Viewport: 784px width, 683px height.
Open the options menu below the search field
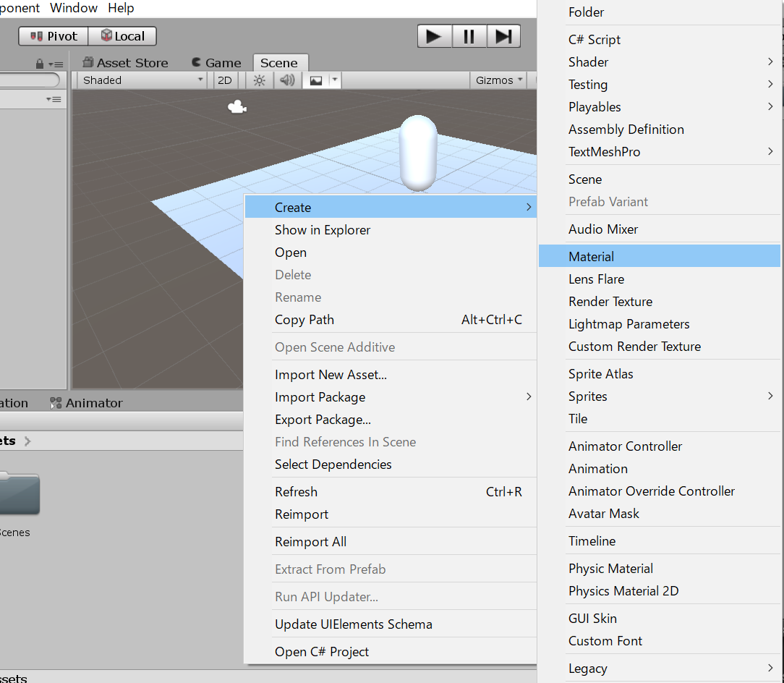[54, 99]
